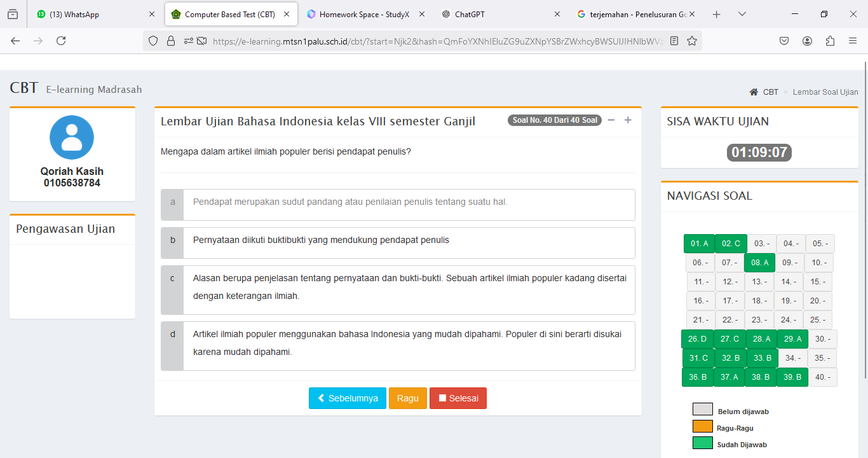Open Firefox account icon
Viewport: 868px width, 458px height.
807,41
